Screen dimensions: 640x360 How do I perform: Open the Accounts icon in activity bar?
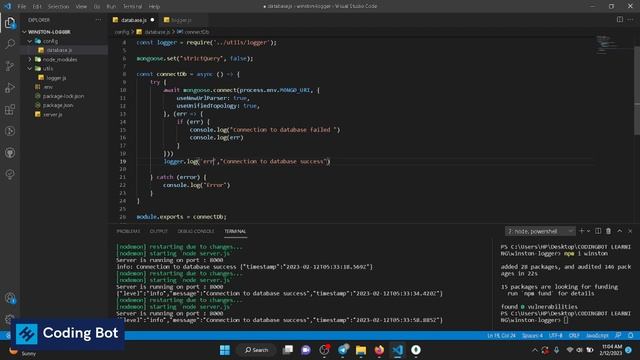(x=10, y=298)
